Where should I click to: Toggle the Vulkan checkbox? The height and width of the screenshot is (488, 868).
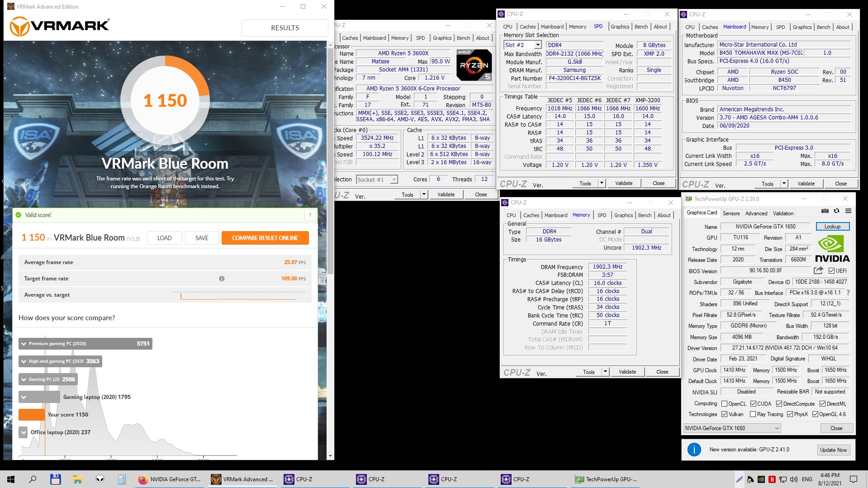coord(724,414)
